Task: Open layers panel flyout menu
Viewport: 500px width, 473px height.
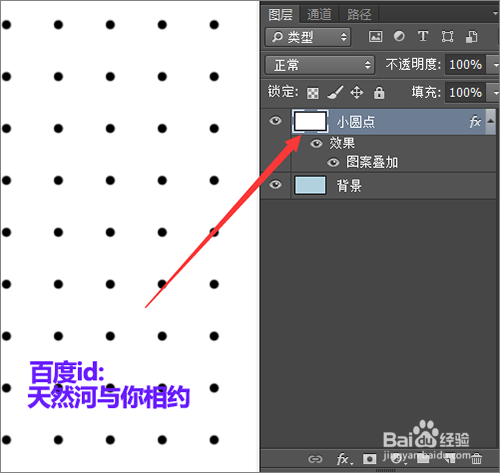Action: [x=495, y=13]
